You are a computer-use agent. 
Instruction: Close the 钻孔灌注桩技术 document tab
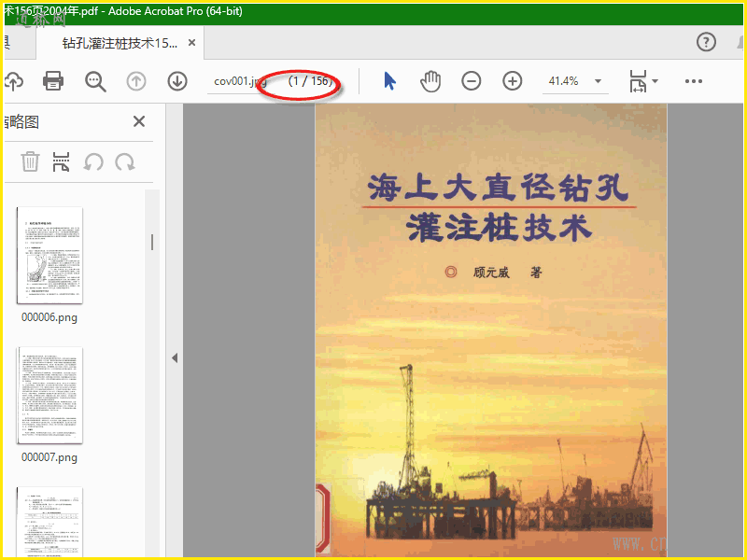click(x=191, y=43)
